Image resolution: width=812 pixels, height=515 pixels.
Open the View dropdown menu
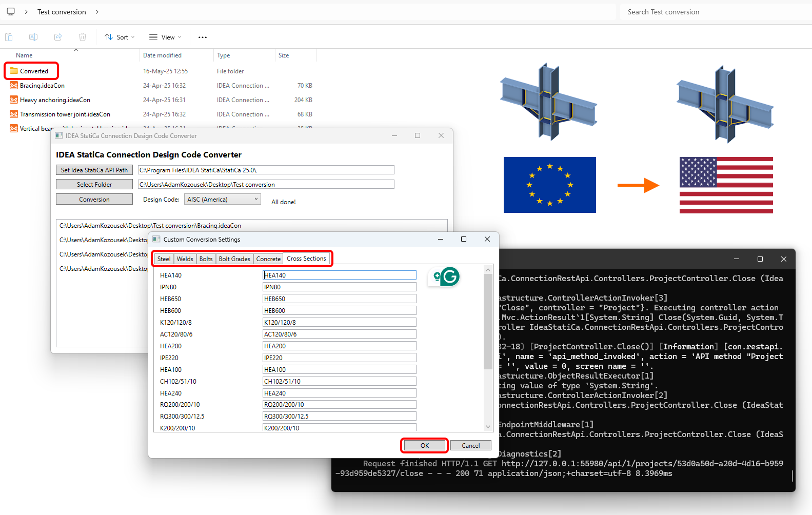165,37
